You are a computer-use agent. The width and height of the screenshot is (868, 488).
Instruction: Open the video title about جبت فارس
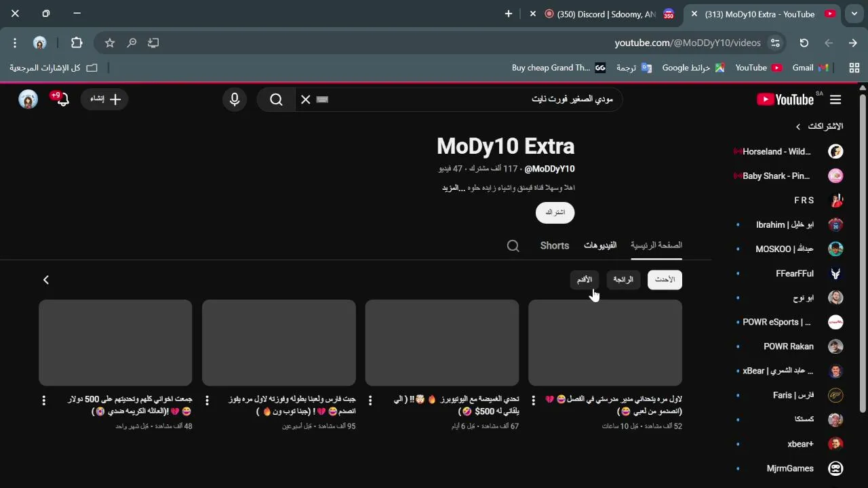tap(292, 405)
